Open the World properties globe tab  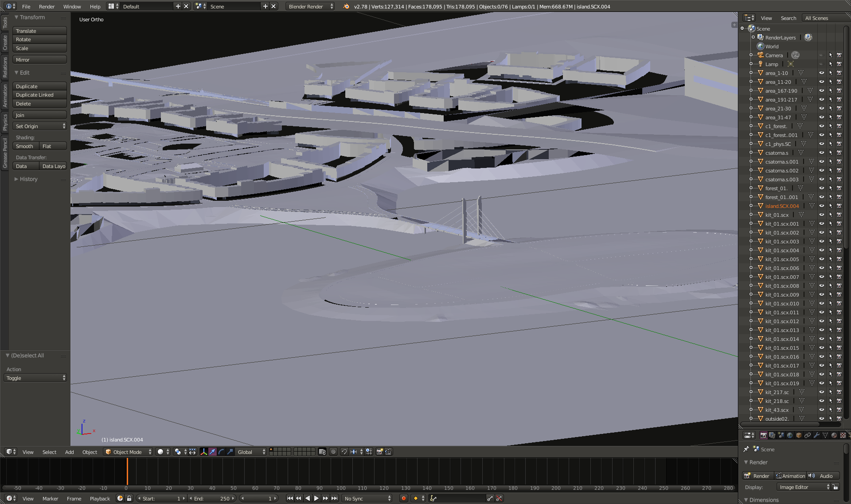(x=790, y=435)
